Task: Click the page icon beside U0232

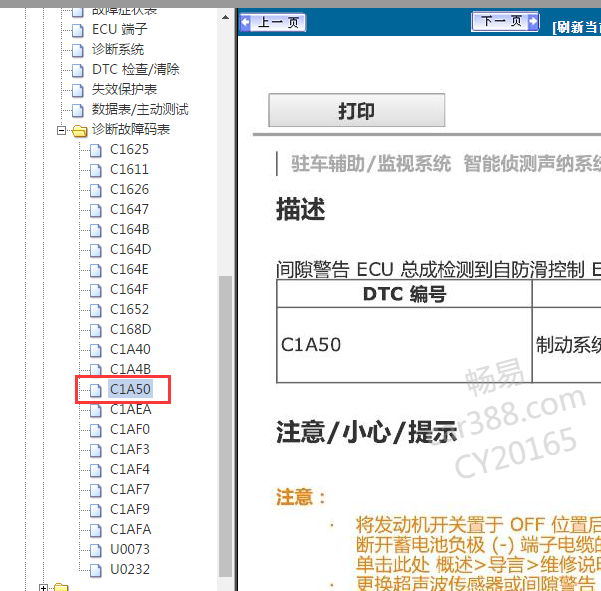Action: pyautogui.click(x=96, y=570)
